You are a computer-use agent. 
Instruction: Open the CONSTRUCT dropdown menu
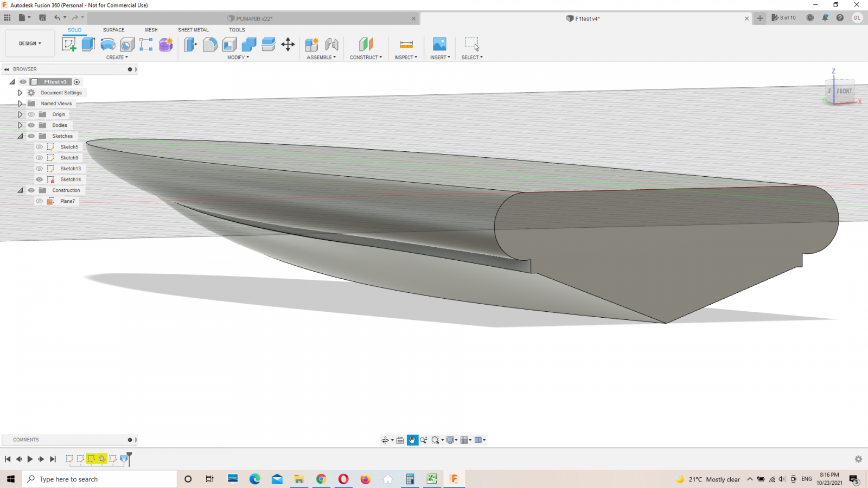click(x=366, y=57)
